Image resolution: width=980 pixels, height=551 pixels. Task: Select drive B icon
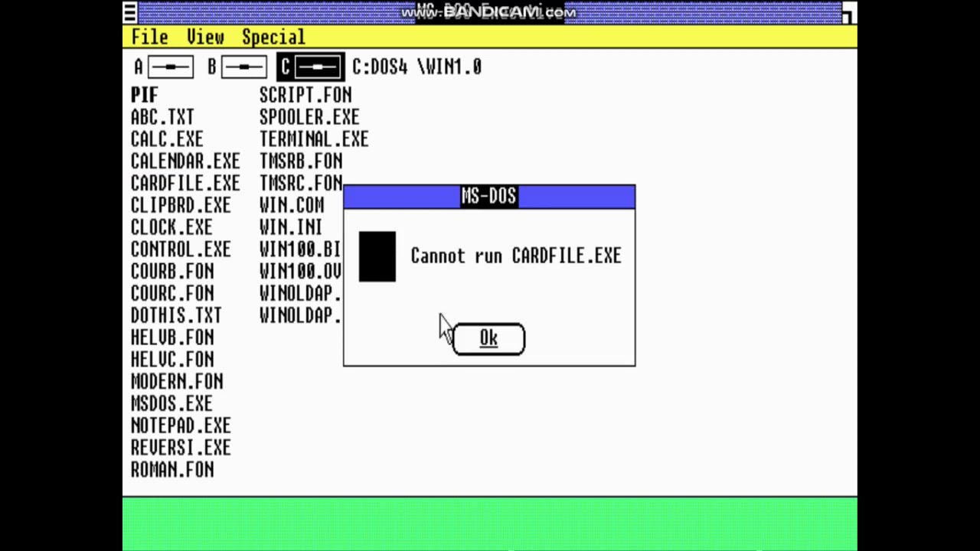(237, 67)
